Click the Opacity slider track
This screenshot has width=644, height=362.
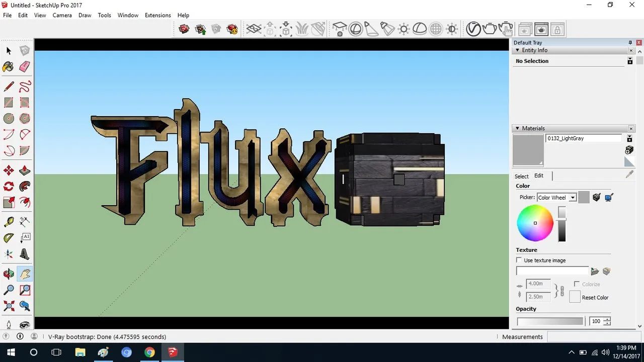(x=550, y=321)
